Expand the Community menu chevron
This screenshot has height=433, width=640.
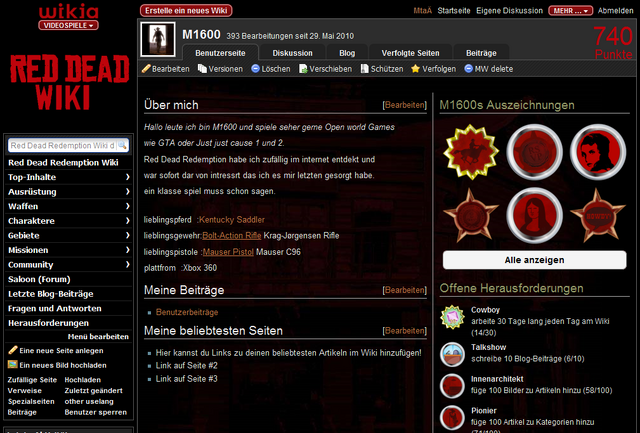click(x=127, y=264)
